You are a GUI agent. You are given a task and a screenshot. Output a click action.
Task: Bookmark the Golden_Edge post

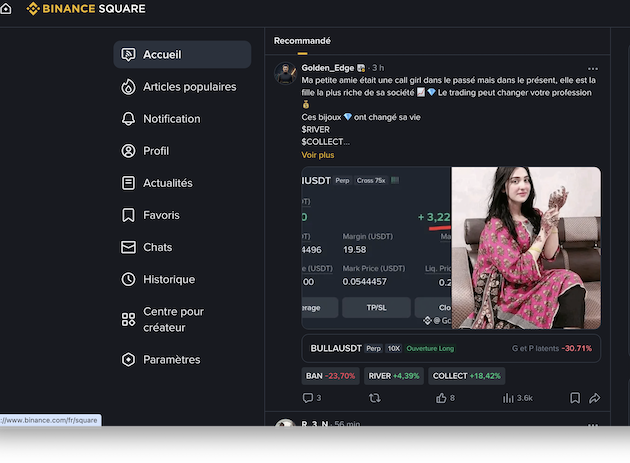tap(575, 398)
